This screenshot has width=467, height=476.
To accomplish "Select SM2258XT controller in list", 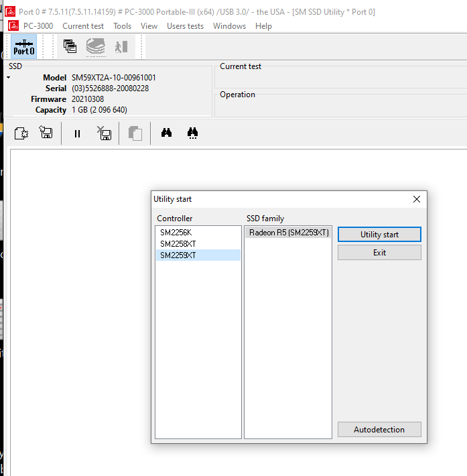I will coord(198,244).
